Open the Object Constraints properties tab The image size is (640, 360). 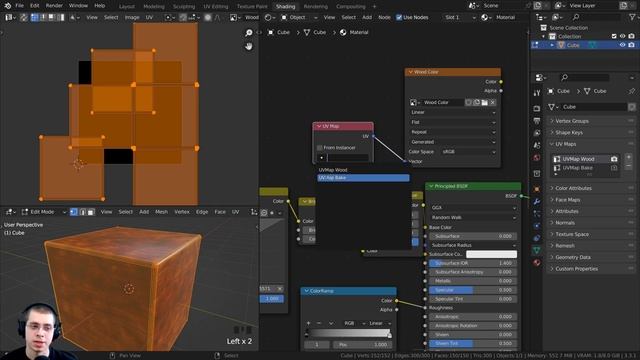point(537,238)
